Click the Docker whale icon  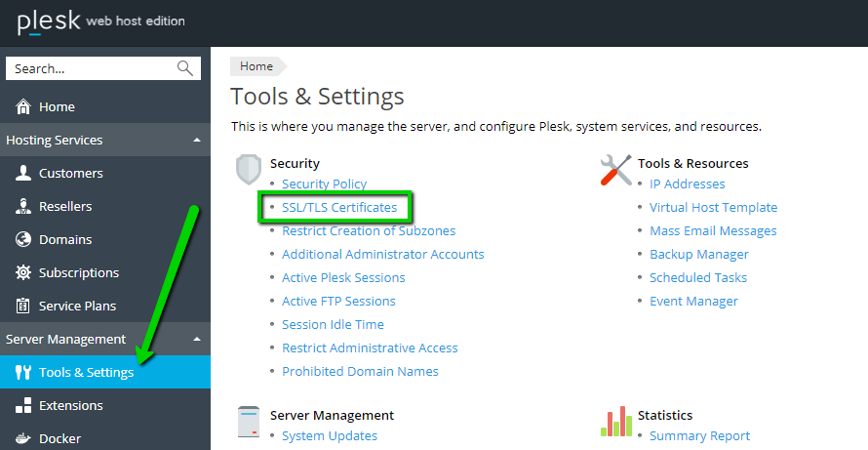[x=23, y=438]
